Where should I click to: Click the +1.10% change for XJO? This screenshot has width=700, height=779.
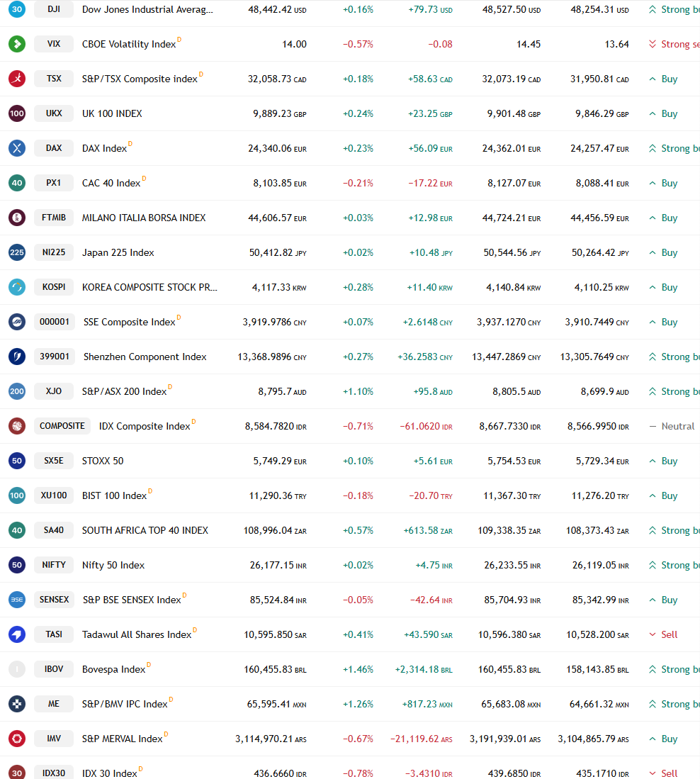click(x=358, y=392)
